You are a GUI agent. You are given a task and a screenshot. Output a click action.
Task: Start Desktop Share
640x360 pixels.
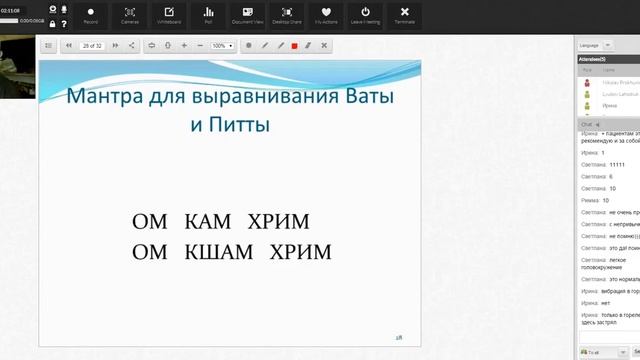pyautogui.click(x=287, y=16)
